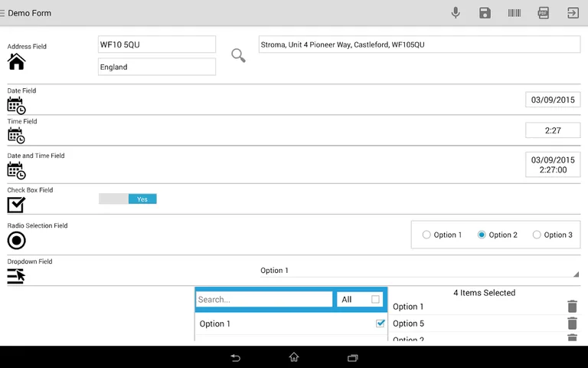Screen dimensions: 588x368
Task: Open the date-time picker showing 03/09/2015 2:27:00
Action: 553,165
